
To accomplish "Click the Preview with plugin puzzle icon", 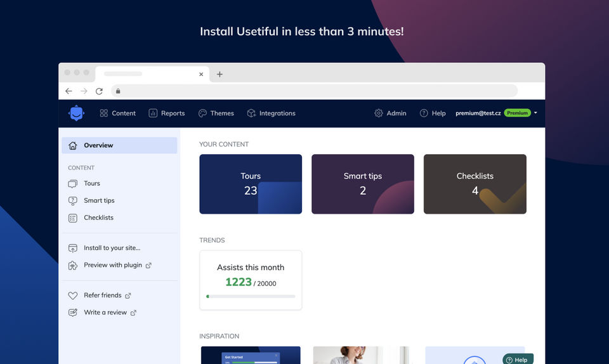I will 72,266.
